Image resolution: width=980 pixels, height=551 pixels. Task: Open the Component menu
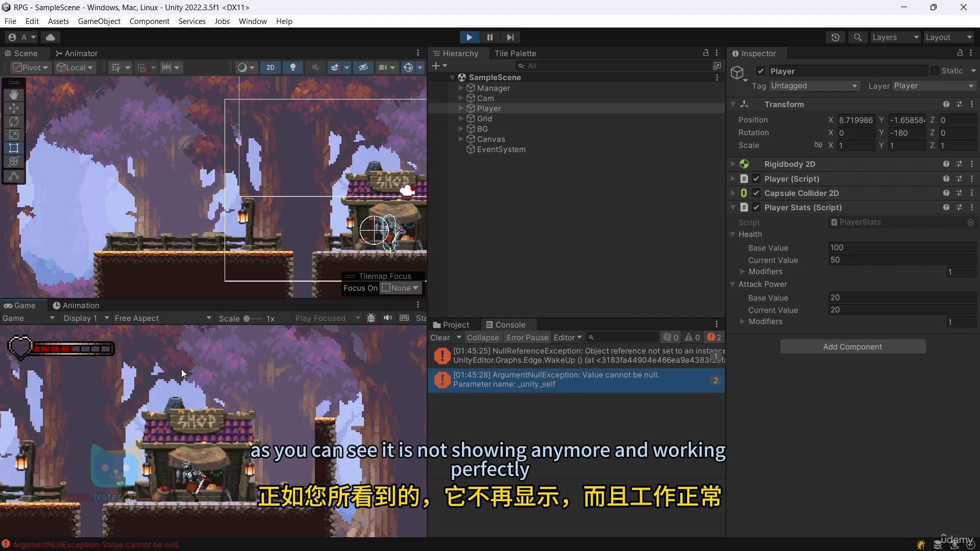pos(149,21)
